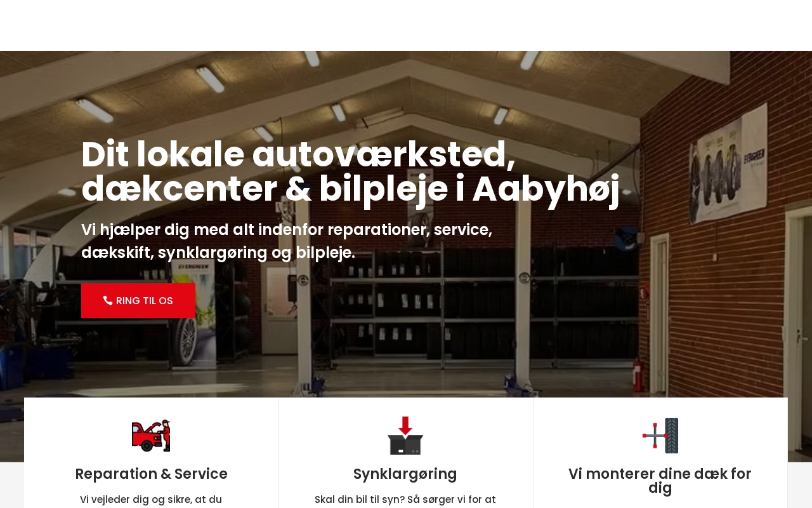Click the phone icon inside the red button

[x=108, y=300]
